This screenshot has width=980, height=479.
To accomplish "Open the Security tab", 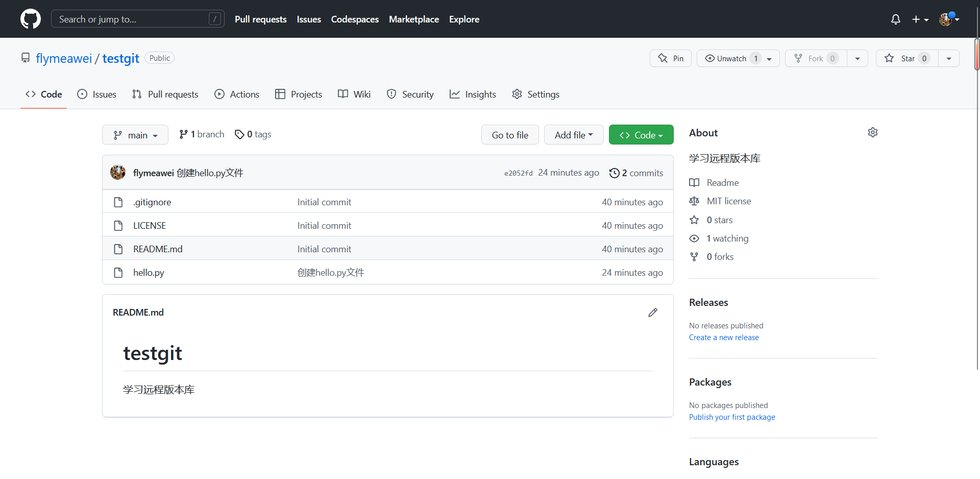I will tap(410, 94).
